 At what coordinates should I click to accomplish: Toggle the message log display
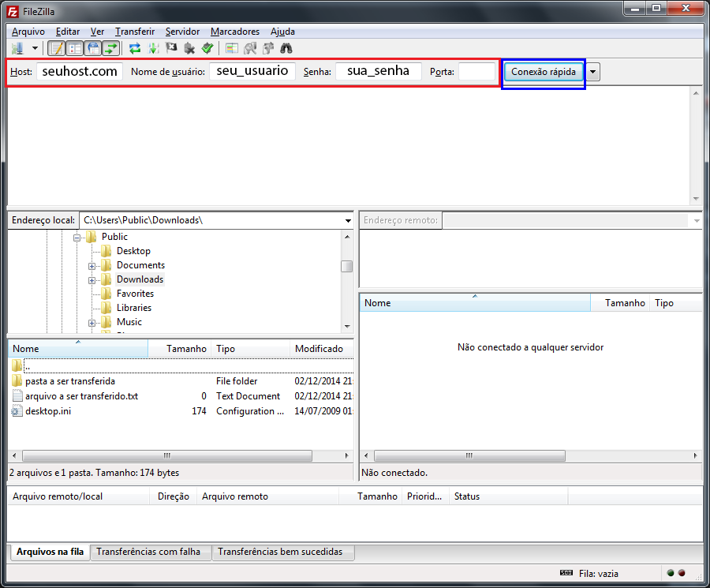click(x=57, y=48)
